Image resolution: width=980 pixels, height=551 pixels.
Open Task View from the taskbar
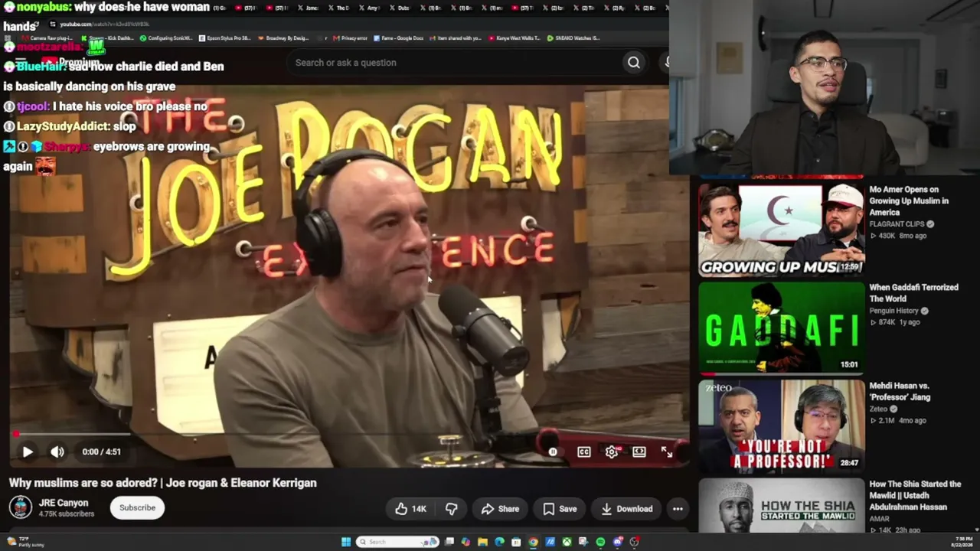coord(449,542)
